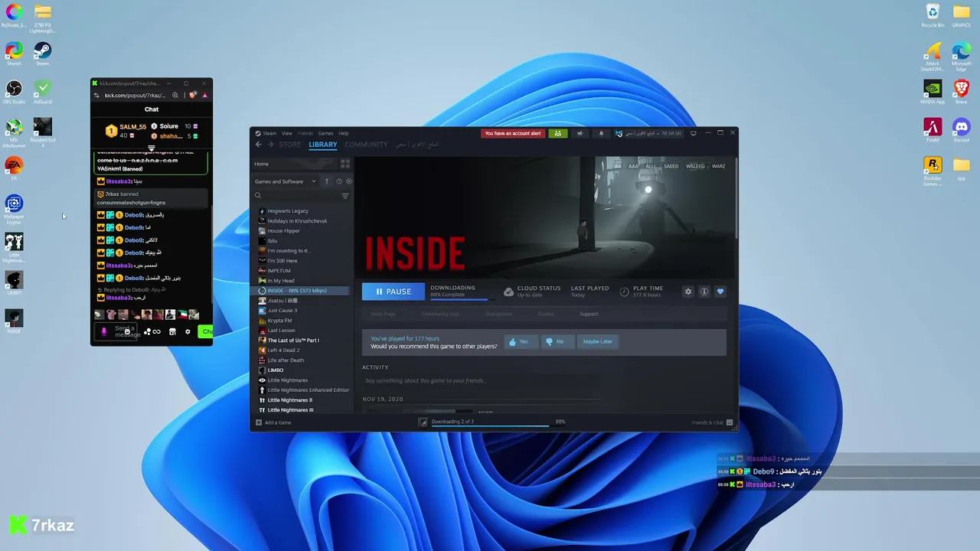Toggle ready-to-play filter icon
This screenshot has height=551, width=980.
click(x=348, y=181)
